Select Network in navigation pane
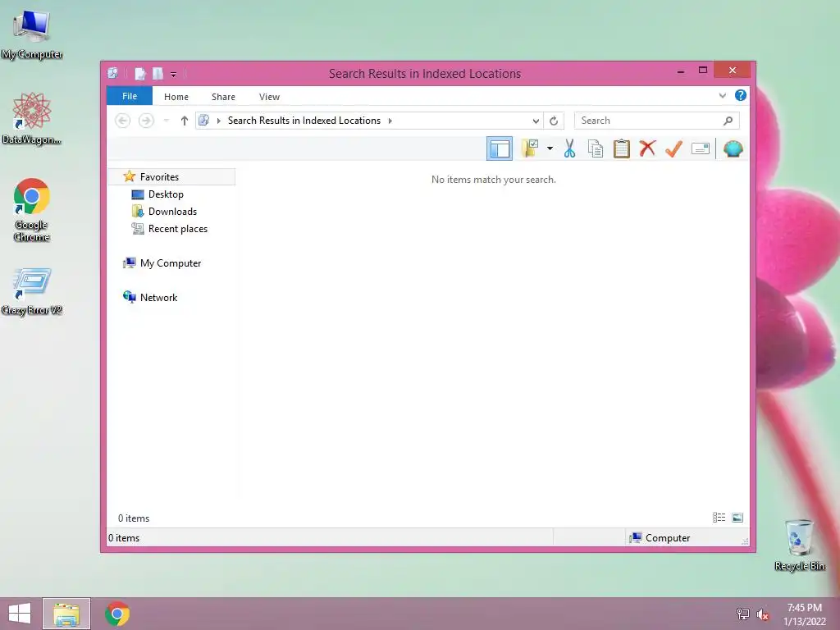 (158, 297)
